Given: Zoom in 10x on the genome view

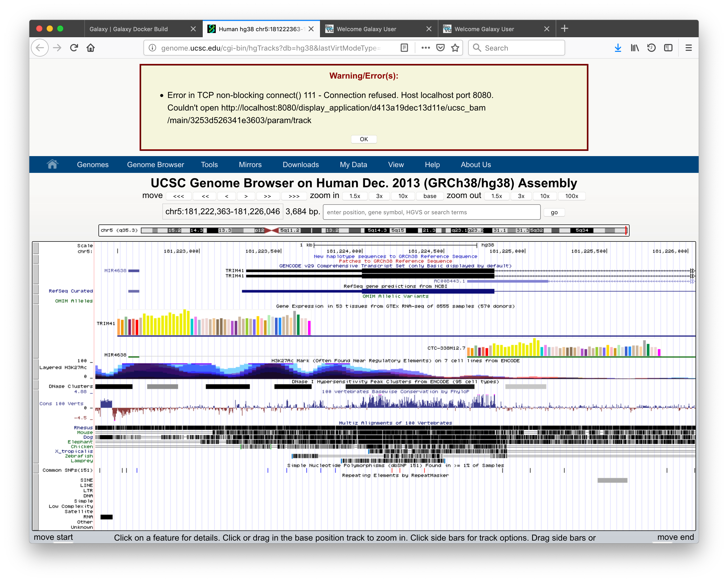Looking at the screenshot, I should coord(403,196).
